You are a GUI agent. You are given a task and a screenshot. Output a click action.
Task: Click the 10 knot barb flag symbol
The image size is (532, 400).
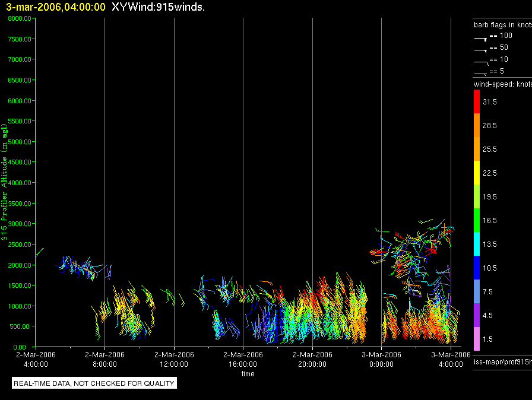(x=482, y=63)
